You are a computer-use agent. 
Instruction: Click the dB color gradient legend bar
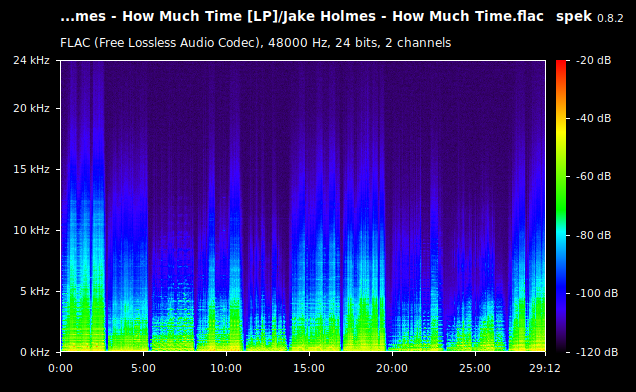(x=561, y=206)
